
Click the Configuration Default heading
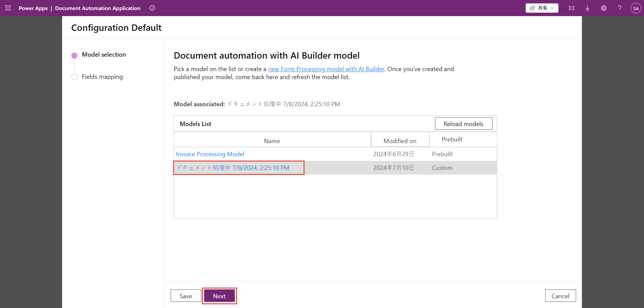[116, 27]
